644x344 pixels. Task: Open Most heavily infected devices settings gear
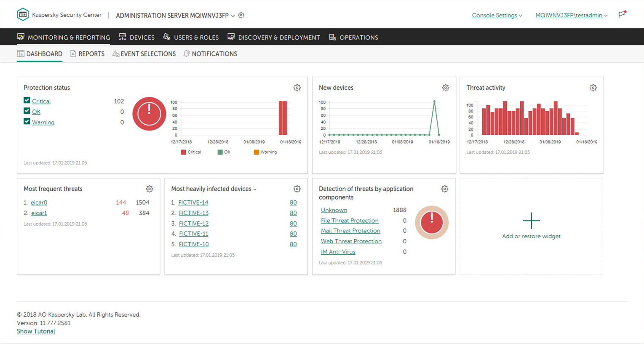point(297,189)
